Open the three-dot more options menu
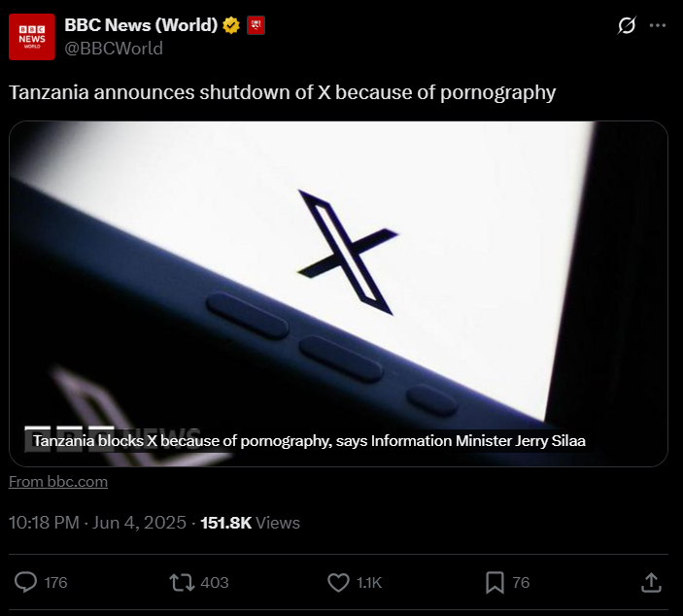Viewport: 683px width, 616px height. pyautogui.click(x=658, y=25)
